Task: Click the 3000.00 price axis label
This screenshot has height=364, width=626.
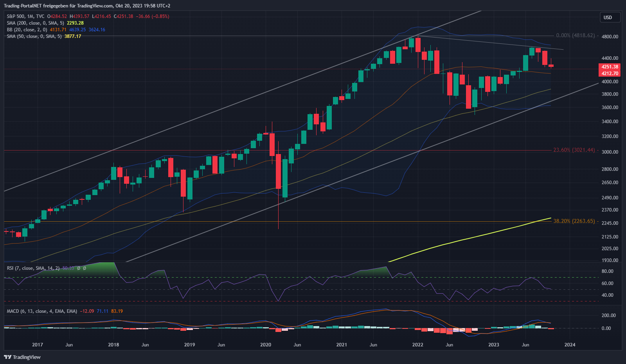Action: 610,152
